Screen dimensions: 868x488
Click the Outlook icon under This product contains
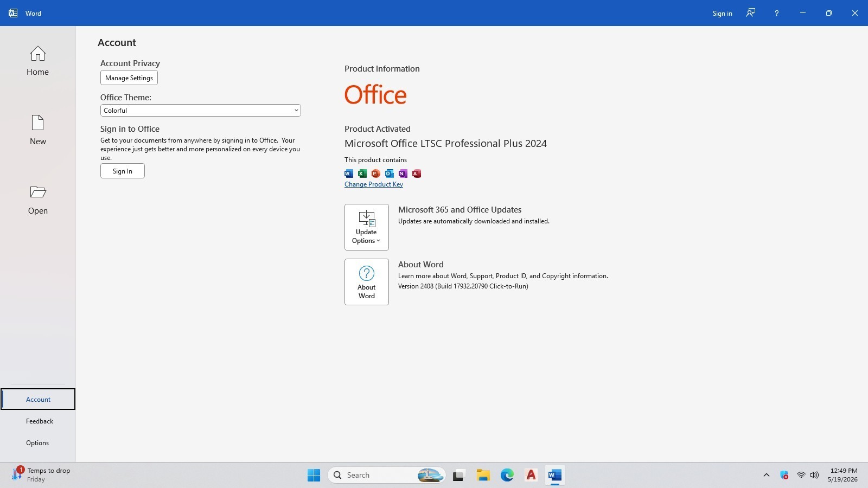coord(390,174)
